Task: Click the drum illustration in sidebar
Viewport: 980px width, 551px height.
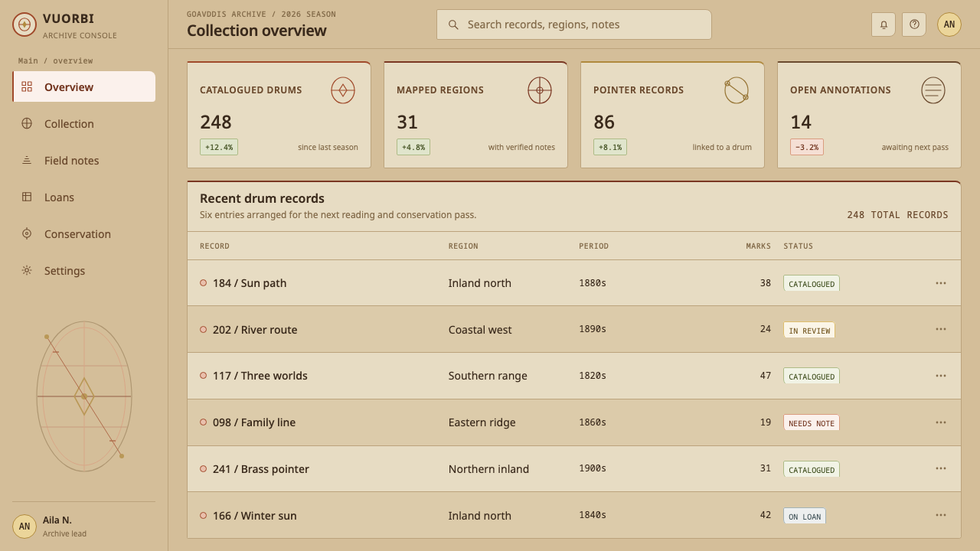Action: (84, 396)
